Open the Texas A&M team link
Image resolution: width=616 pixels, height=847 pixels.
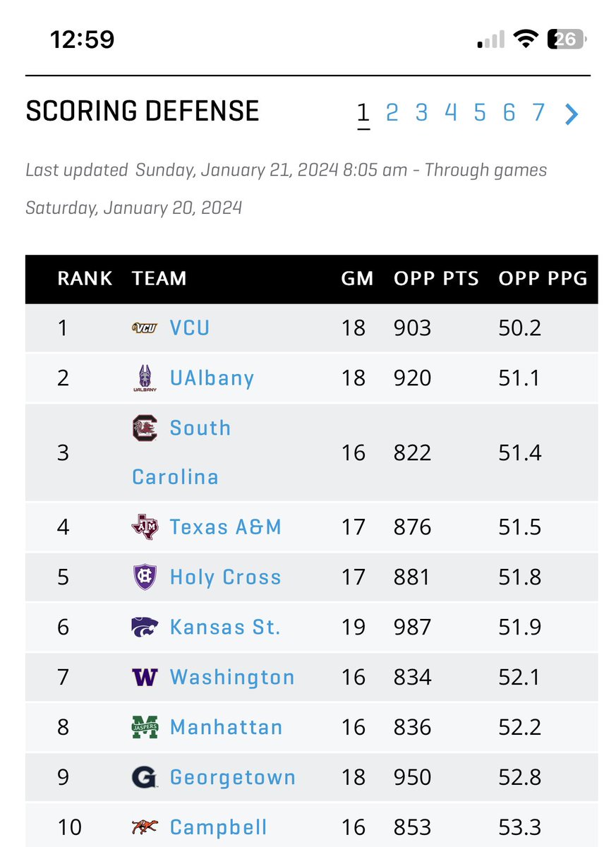point(226,527)
